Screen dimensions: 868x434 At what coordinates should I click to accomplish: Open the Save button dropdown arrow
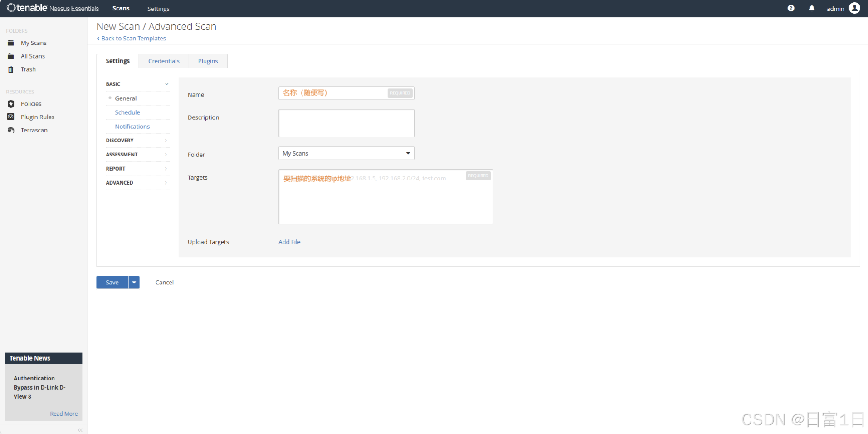tap(134, 282)
